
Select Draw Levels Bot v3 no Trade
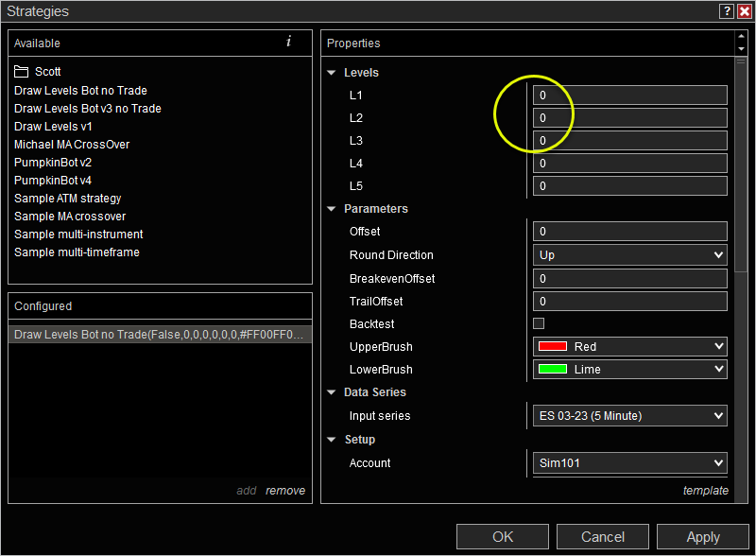[88, 108]
